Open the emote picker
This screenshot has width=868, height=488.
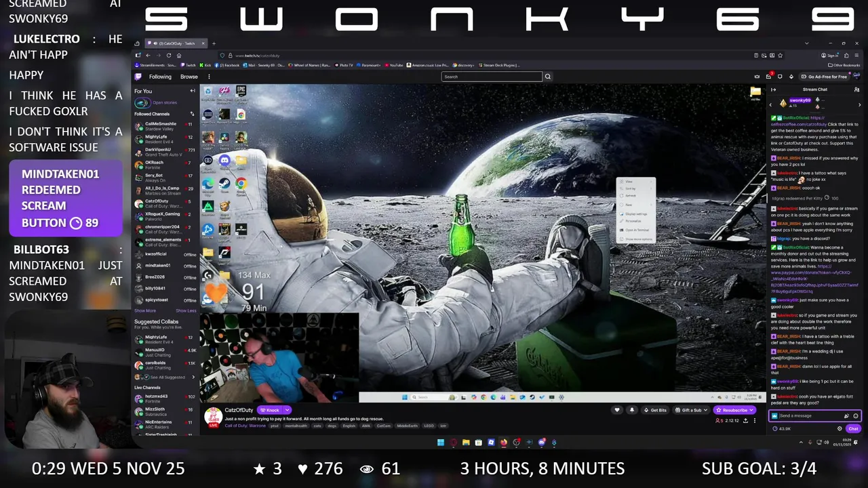(x=855, y=416)
